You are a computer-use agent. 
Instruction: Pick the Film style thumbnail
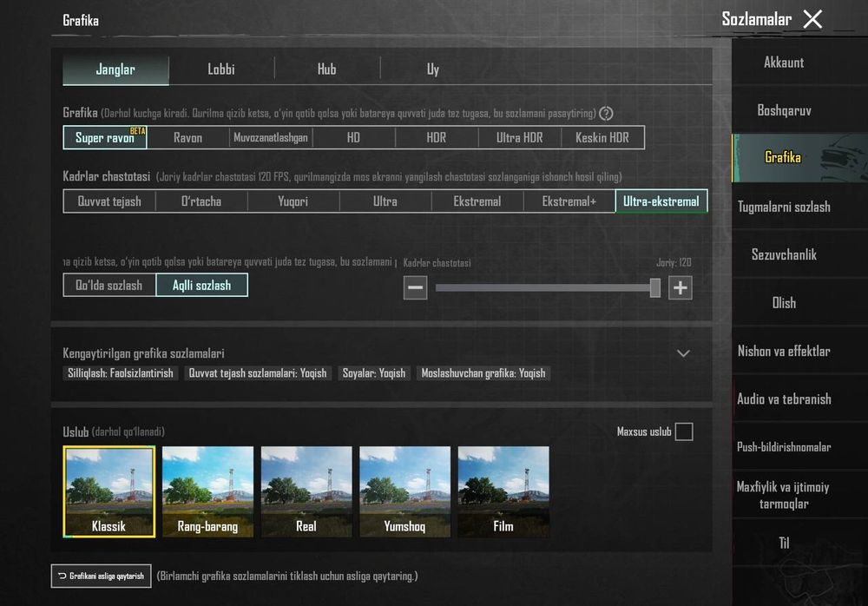[503, 492]
